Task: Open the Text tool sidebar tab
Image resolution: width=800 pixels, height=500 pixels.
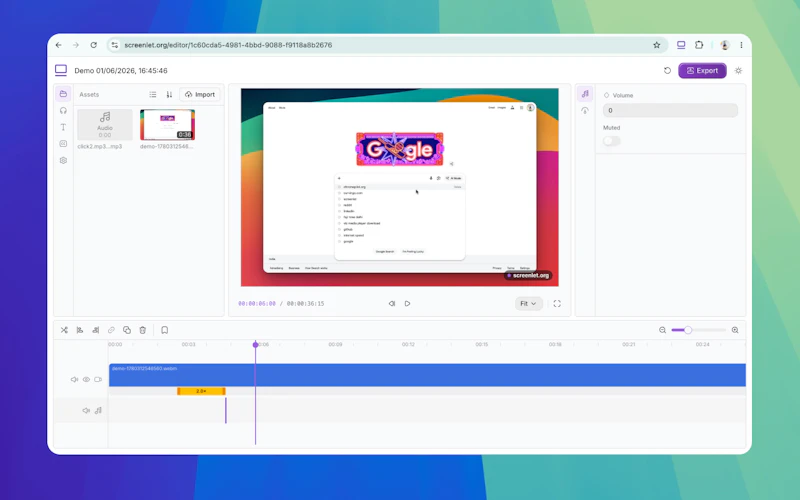Action: click(x=63, y=127)
